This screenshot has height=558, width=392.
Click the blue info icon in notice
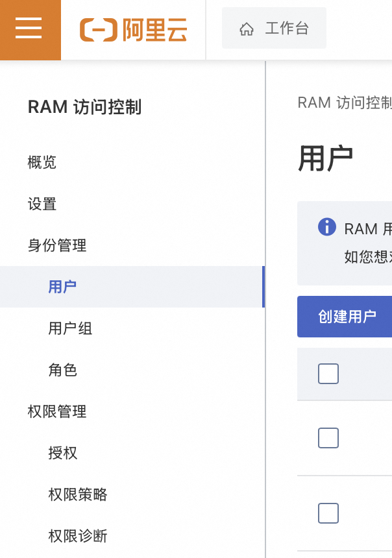pyautogui.click(x=327, y=227)
